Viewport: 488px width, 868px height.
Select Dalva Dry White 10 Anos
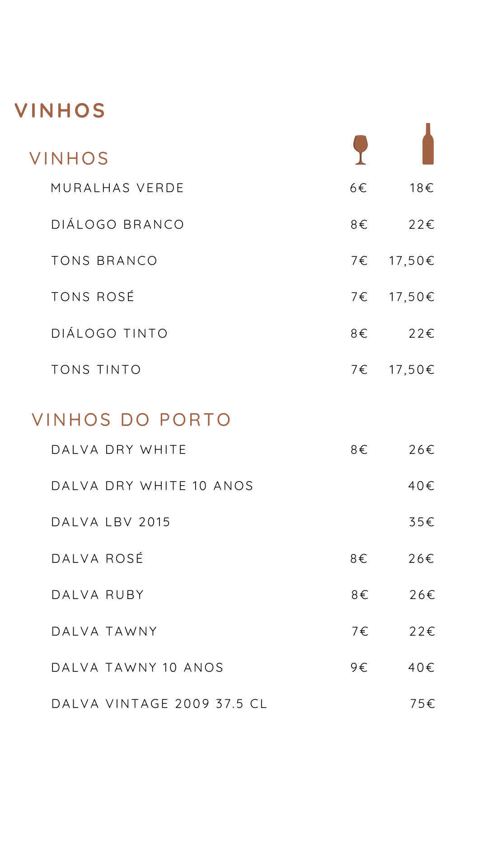pos(152,486)
